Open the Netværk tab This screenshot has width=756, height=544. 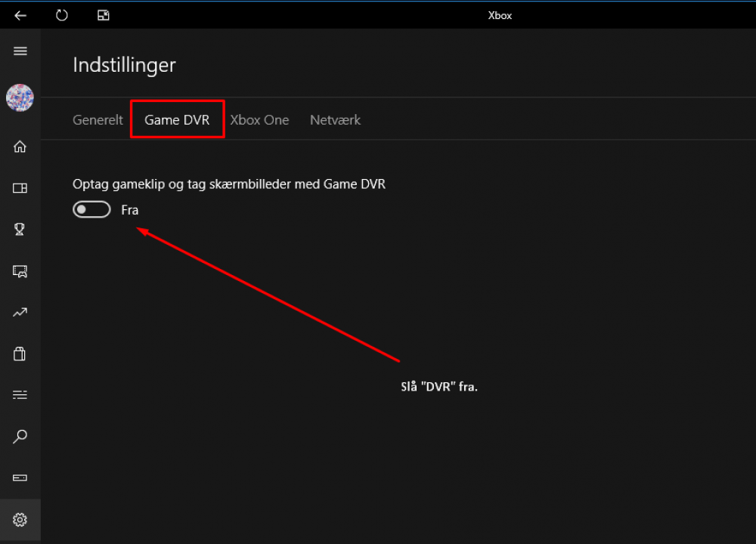click(335, 120)
